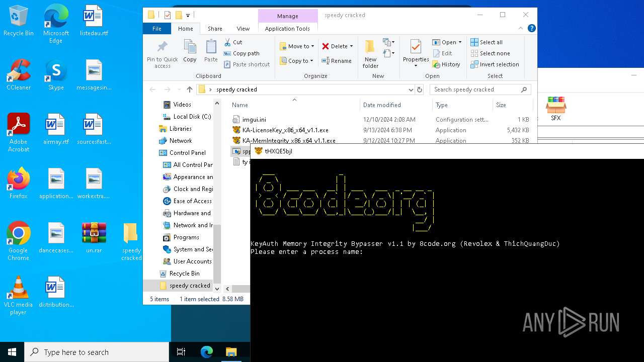Open File Explorer from taskbar
The image size is (644, 362).
click(231, 352)
